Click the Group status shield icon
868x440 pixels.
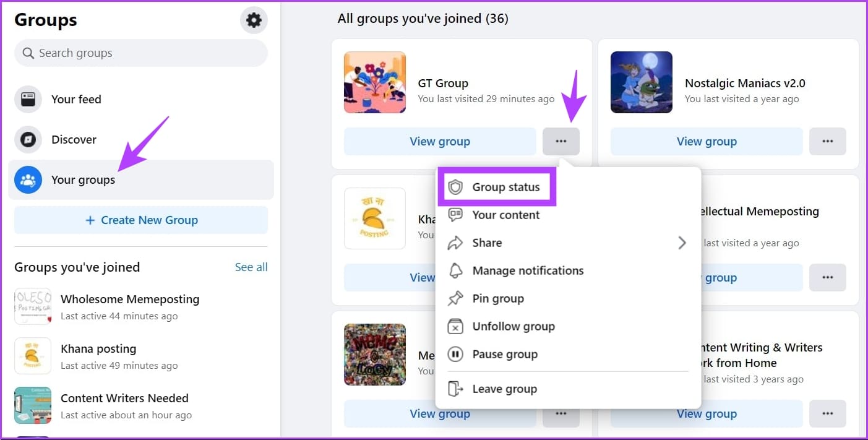click(x=457, y=186)
